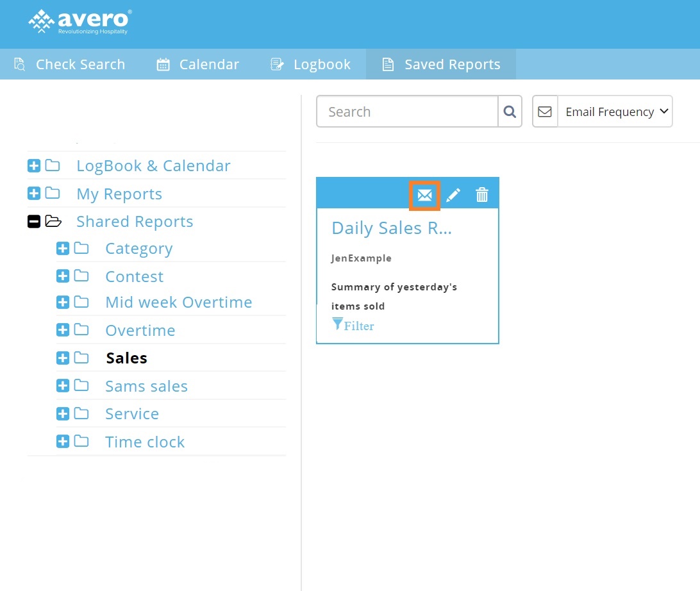The image size is (700, 591).
Task: Click the pencil edit icon on report card
Action: point(453,195)
